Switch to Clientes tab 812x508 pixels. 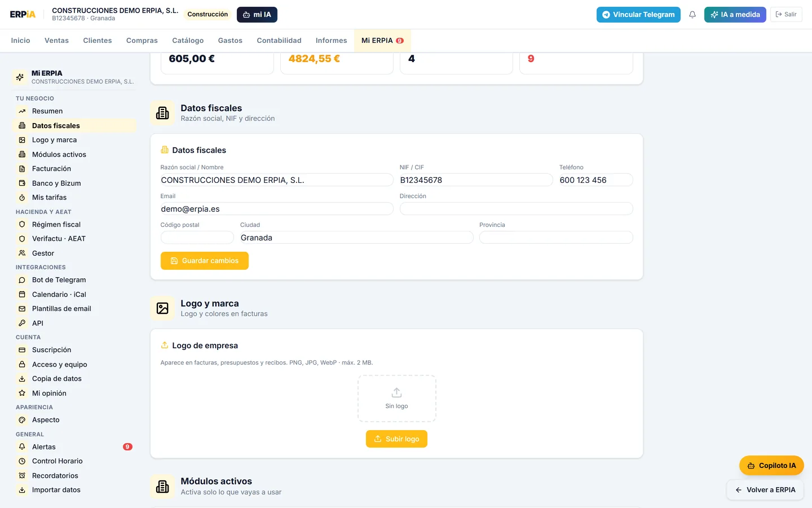tap(98, 41)
